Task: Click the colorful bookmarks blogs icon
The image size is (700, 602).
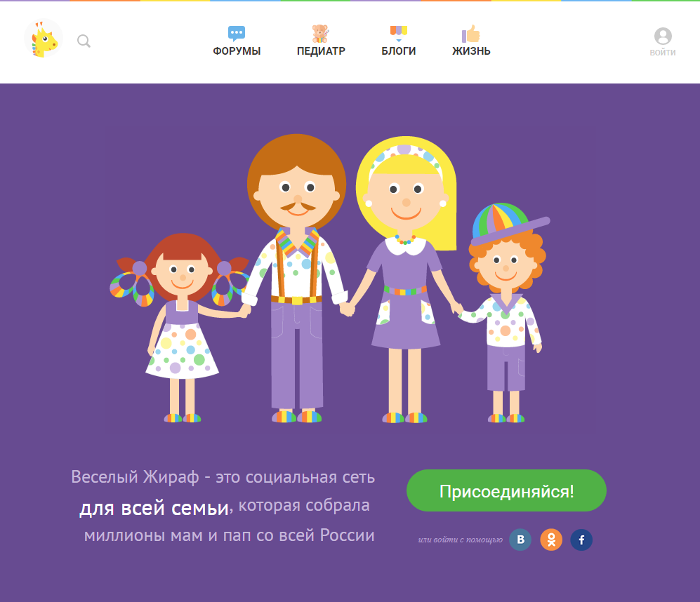Action: point(399,30)
